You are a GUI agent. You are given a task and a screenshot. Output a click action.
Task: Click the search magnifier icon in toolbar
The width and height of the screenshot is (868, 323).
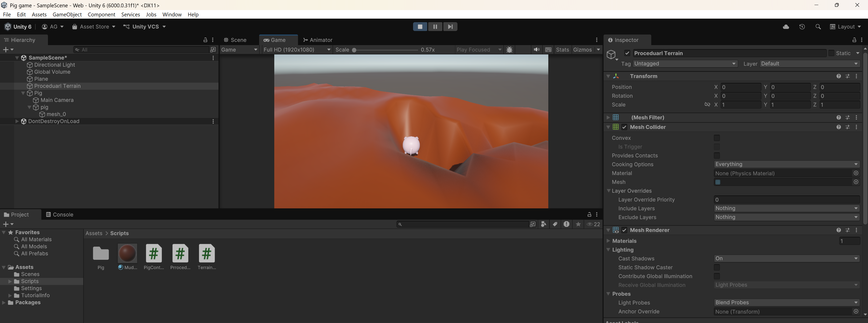[818, 26]
